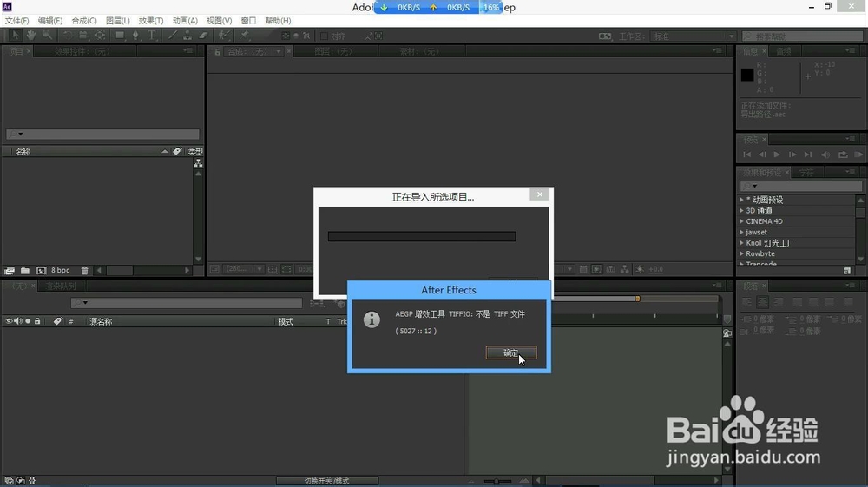Select the Pan Behind anchor tool
The height and width of the screenshot is (487, 868).
click(100, 36)
